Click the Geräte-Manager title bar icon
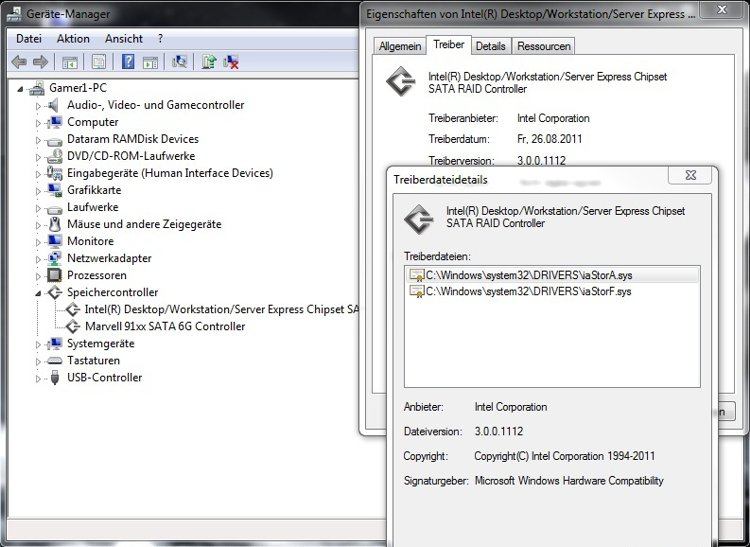Viewport: 750px width, 547px height. [x=13, y=14]
